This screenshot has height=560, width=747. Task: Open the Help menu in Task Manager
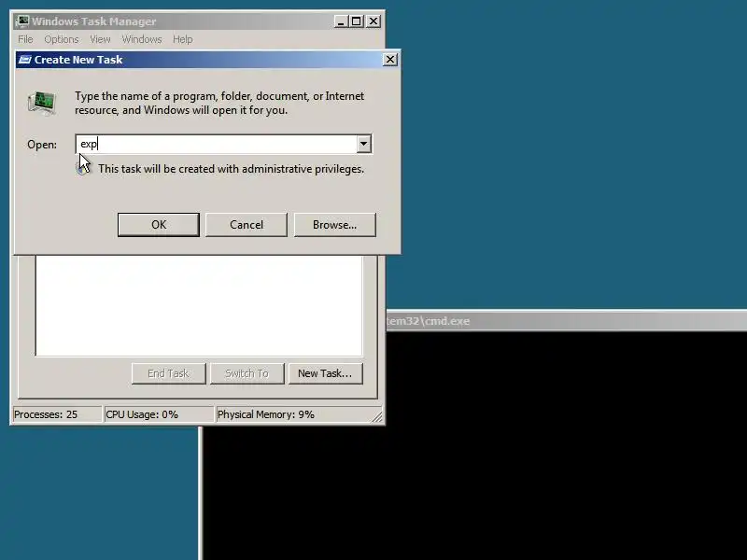[182, 39]
